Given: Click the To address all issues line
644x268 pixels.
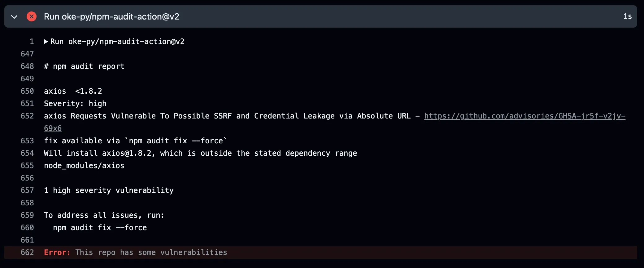Looking at the screenshot, I should tap(104, 215).
